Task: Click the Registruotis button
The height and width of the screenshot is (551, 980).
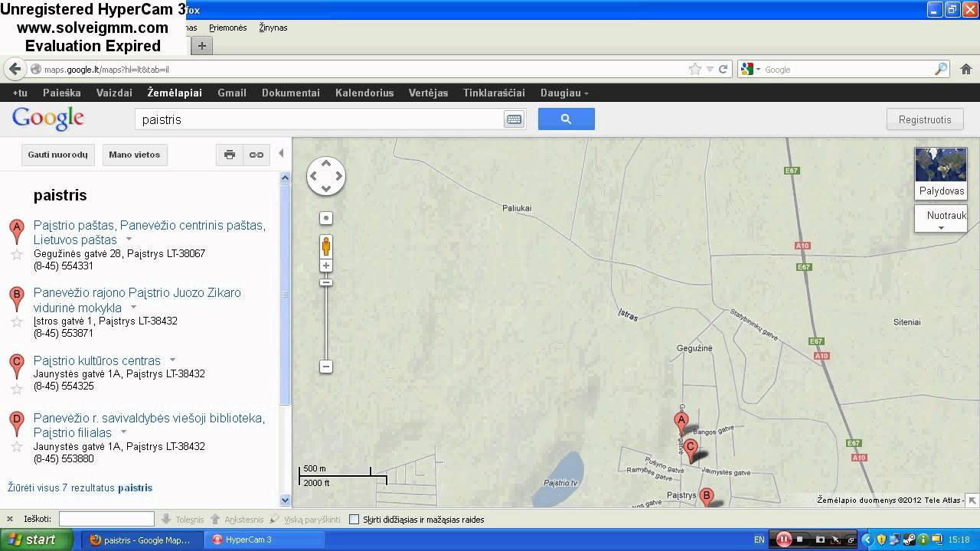Action: point(925,119)
